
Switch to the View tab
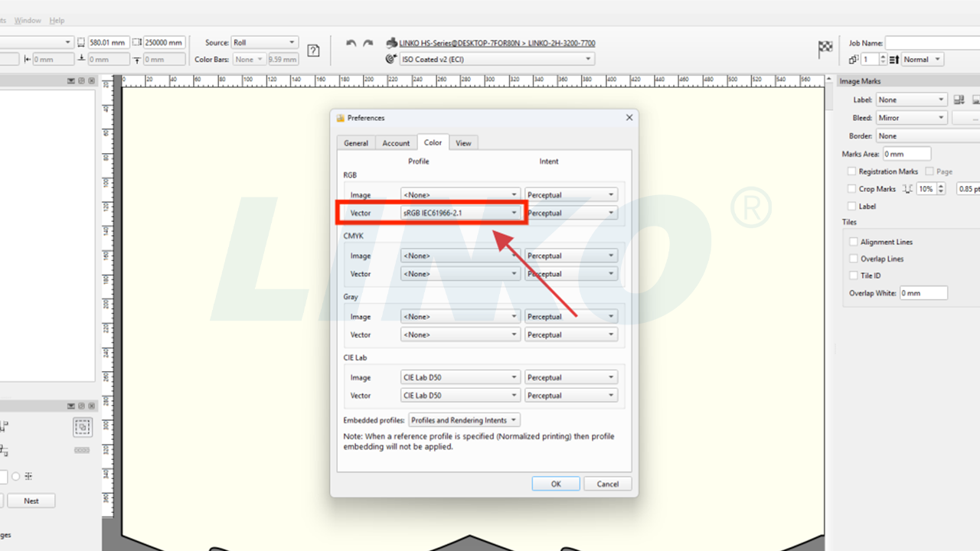(x=463, y=143)
